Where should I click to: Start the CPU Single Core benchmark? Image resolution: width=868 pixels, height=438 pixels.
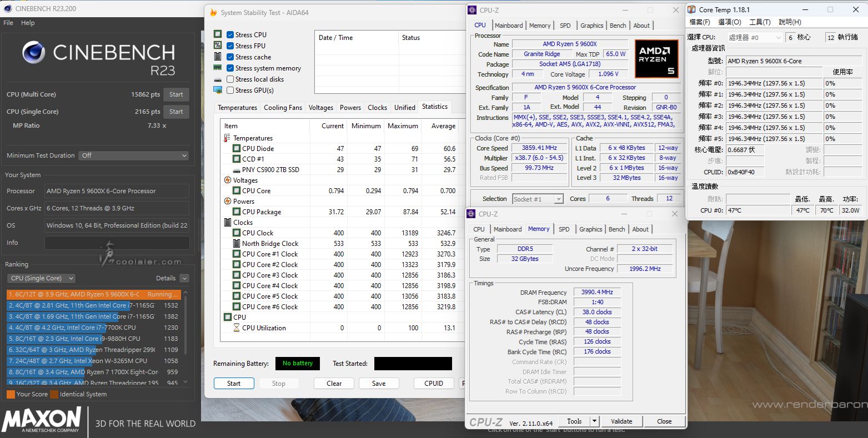[176, 112]
